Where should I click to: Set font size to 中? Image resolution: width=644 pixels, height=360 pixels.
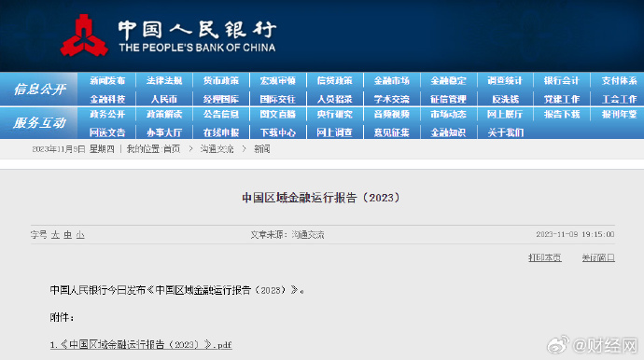tap(68, 235)
